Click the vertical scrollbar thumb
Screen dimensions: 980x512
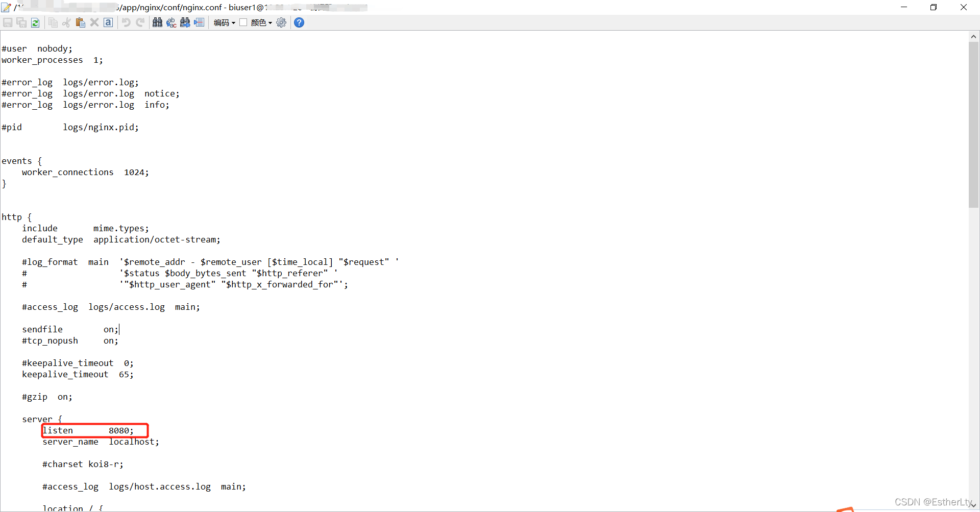973,125
